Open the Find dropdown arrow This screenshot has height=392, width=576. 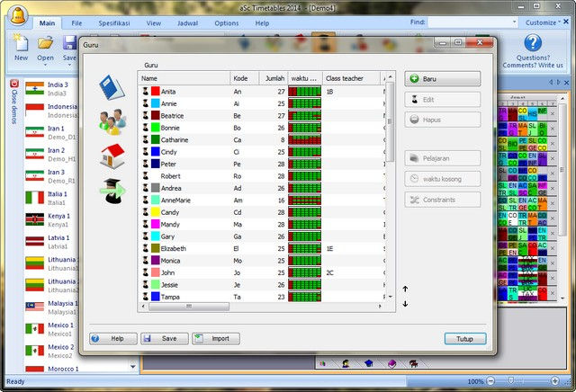point(514,22)
